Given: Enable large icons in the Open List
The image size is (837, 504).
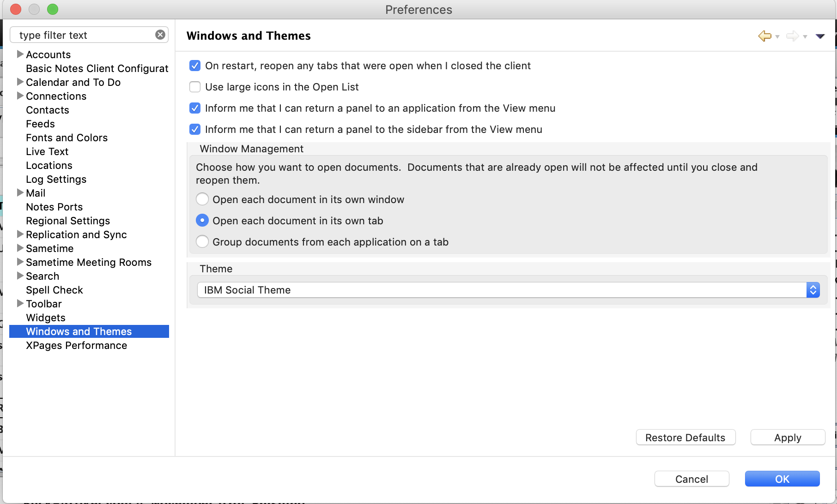Looking at the screenshot, I should [x=195, y=87].
